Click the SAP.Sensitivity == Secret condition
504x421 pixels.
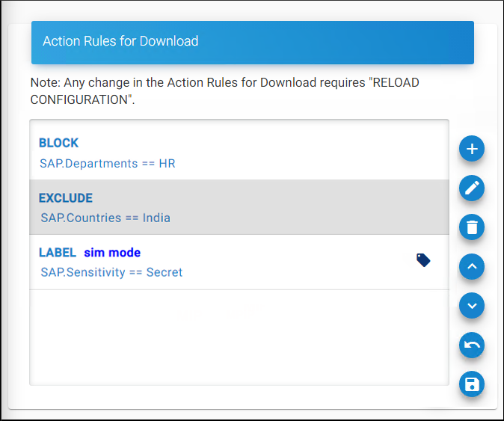[x=111, y=272]
